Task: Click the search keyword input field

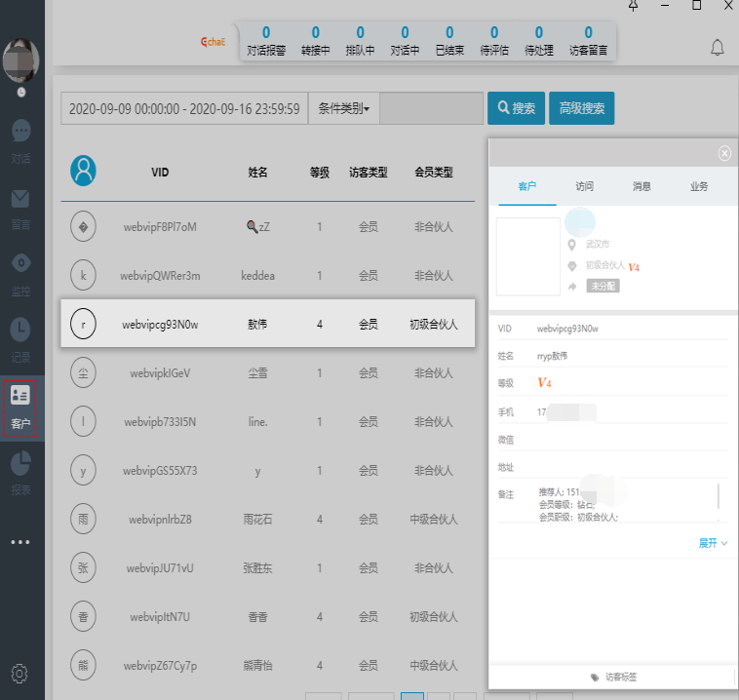Action: tap(431, 108)
